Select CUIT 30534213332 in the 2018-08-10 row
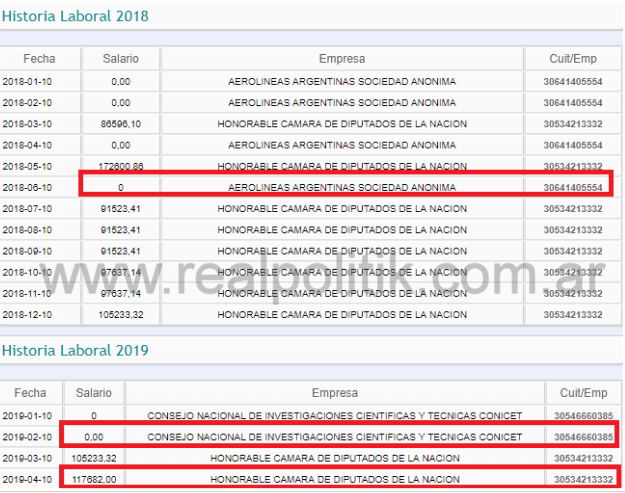The image size is (625, 493). point(573,230)
